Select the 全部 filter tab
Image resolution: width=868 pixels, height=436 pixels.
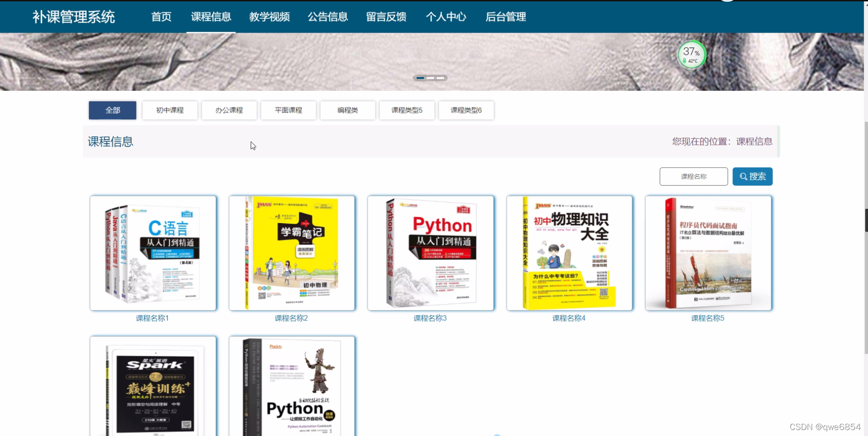112,110
